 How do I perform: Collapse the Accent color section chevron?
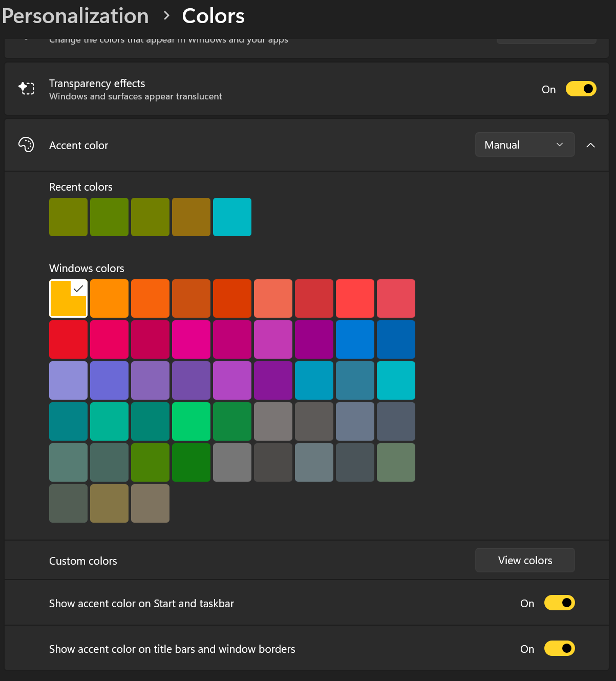[x=590, y=145]
